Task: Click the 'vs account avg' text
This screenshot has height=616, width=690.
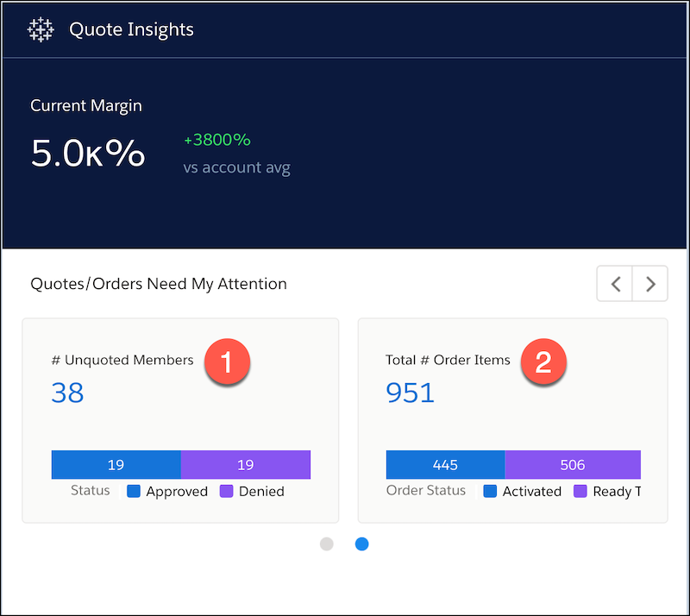Action: tap(236, 167)
